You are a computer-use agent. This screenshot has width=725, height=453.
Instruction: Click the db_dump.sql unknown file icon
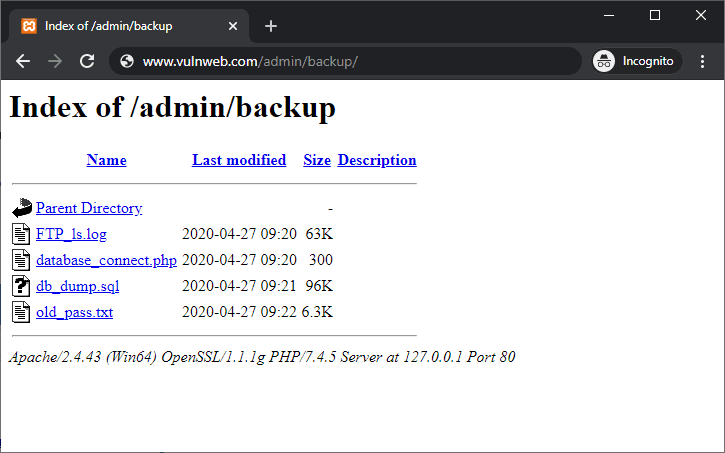(22, 286)
